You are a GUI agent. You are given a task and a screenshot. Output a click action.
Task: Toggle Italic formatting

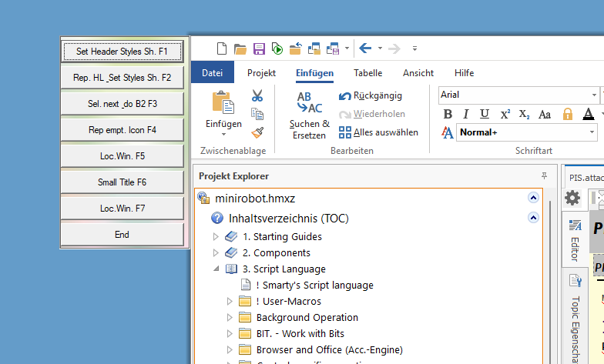[x=466, y=114]
